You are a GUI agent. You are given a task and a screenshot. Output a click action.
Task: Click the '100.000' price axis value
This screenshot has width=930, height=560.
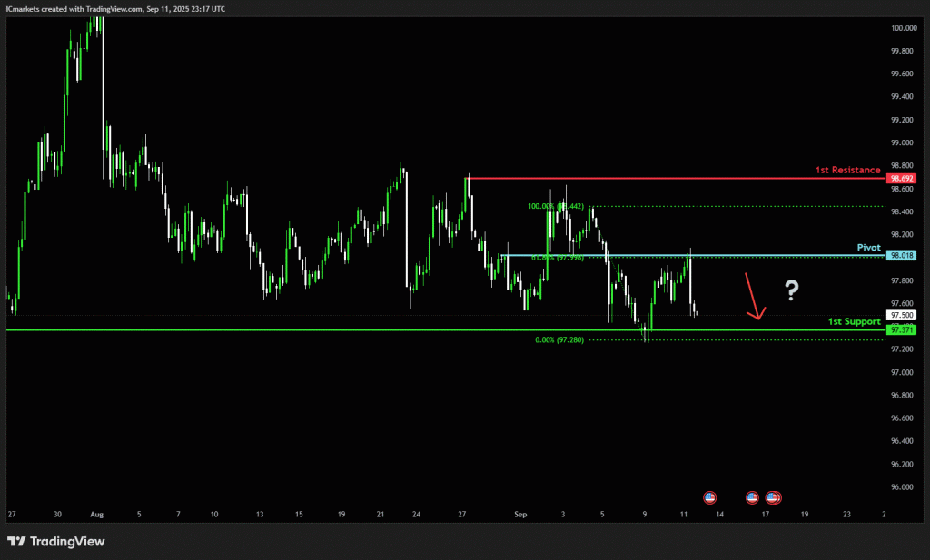(x=904, y=28)
